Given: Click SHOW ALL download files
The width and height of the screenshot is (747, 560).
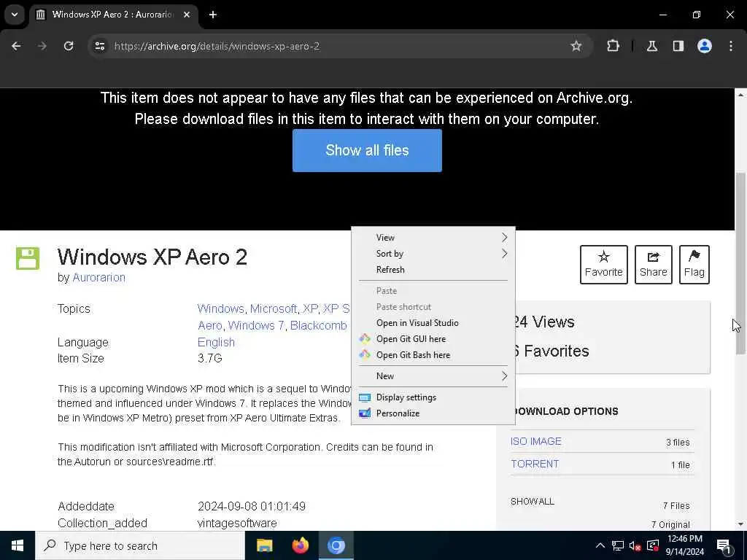Looking at the screenshot, I should pyautogui.click(x=532, y=502).
